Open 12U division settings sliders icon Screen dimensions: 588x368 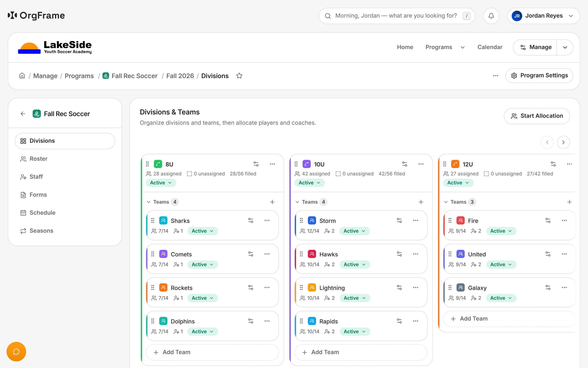click(x=553, y=164)
